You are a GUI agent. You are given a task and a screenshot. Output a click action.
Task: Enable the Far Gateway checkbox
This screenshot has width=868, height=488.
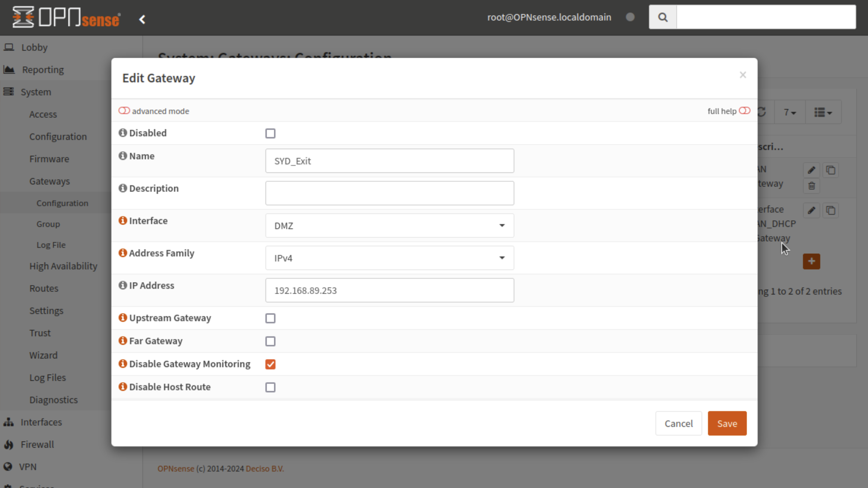pyautogui.click(x=271, y=341)
